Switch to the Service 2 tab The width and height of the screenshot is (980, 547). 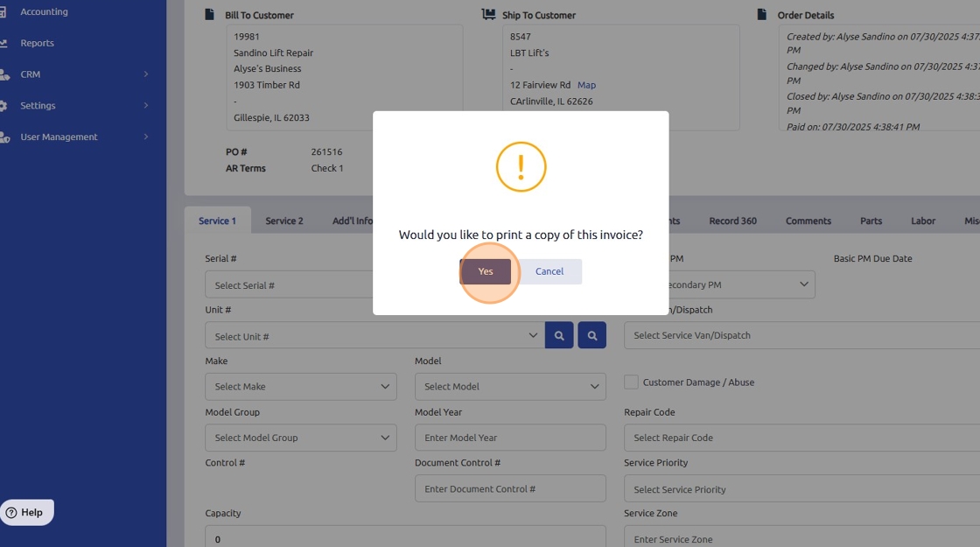(283, 221)
